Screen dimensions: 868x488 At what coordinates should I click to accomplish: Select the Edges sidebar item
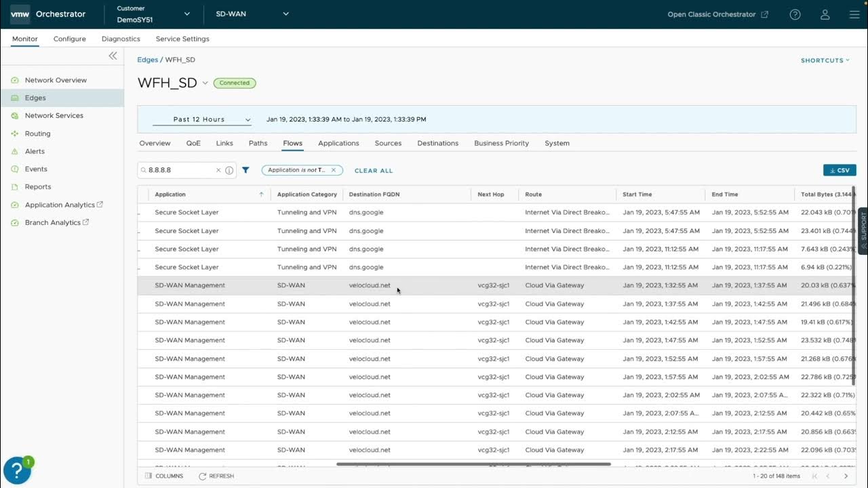(x=62, y=98)
